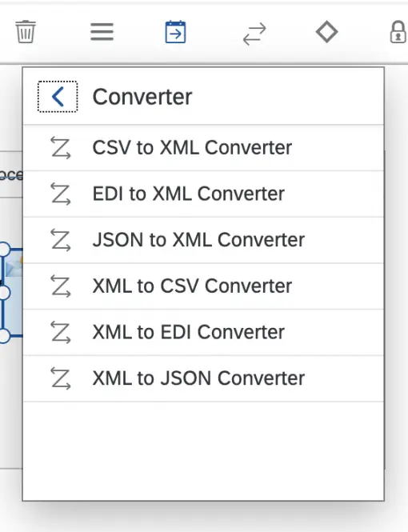The width and height of the screenshot is (408, 532).
Task: Click the partially visible 'oce' label
Action: [11, 174]
